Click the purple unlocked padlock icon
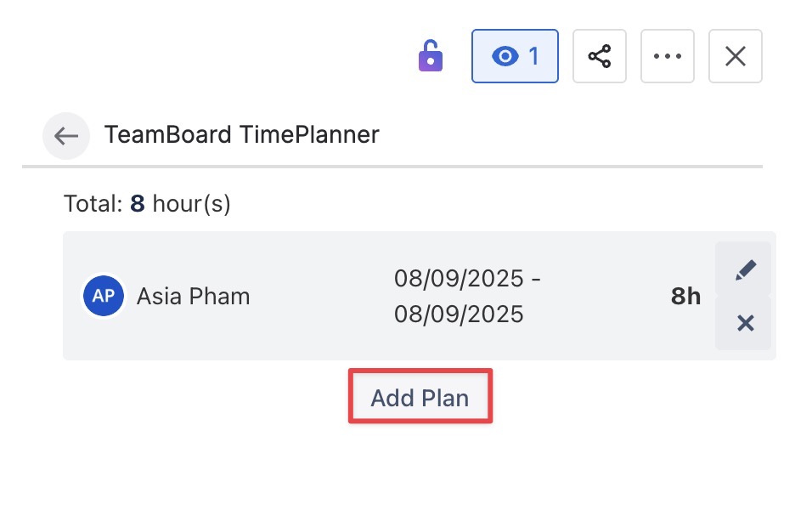This screenshot has width=812, height=510. [431, 57]
